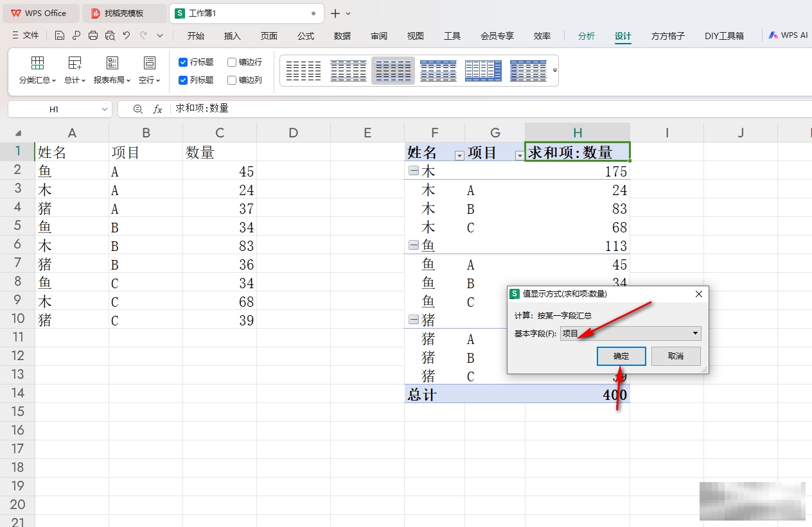The image size is (812, 527).
Task: Switch to the 数据 ribbon tab
Action: coord(342,36)
